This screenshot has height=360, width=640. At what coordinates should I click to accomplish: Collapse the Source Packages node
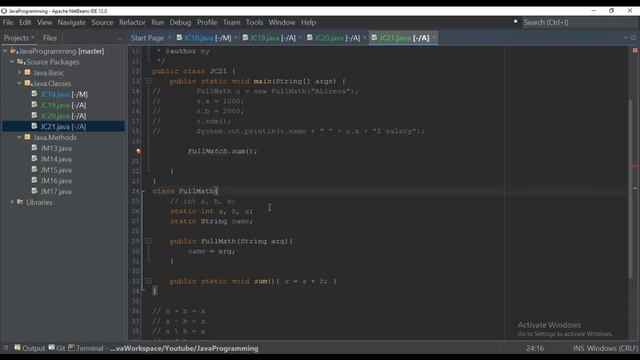(x=12, y=62)
